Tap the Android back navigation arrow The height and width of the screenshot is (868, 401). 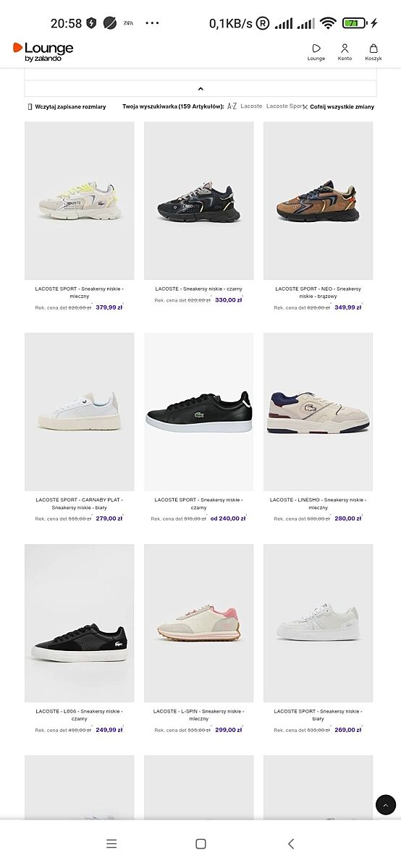291,843
